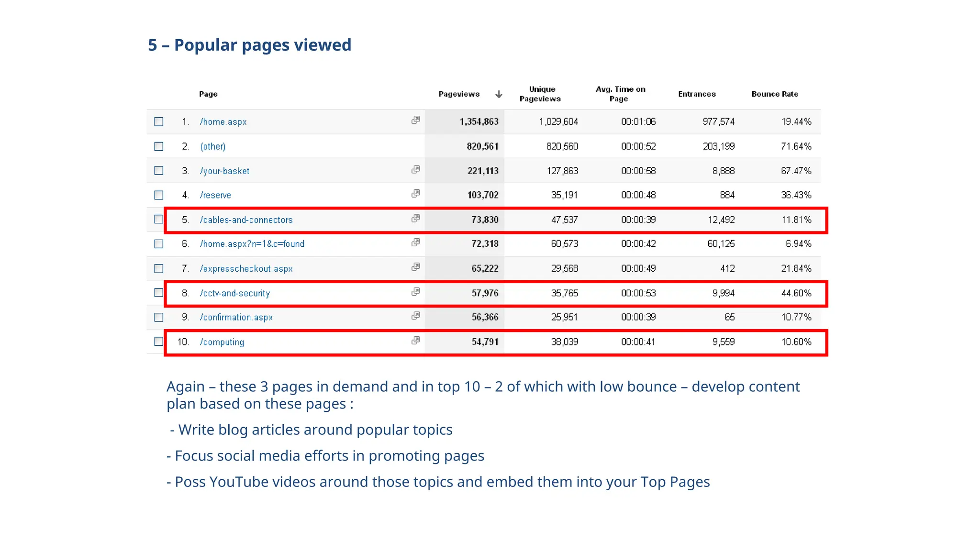Click the external link icon for /cctv-and-security
980x551 pixels.
pos(416,291)
